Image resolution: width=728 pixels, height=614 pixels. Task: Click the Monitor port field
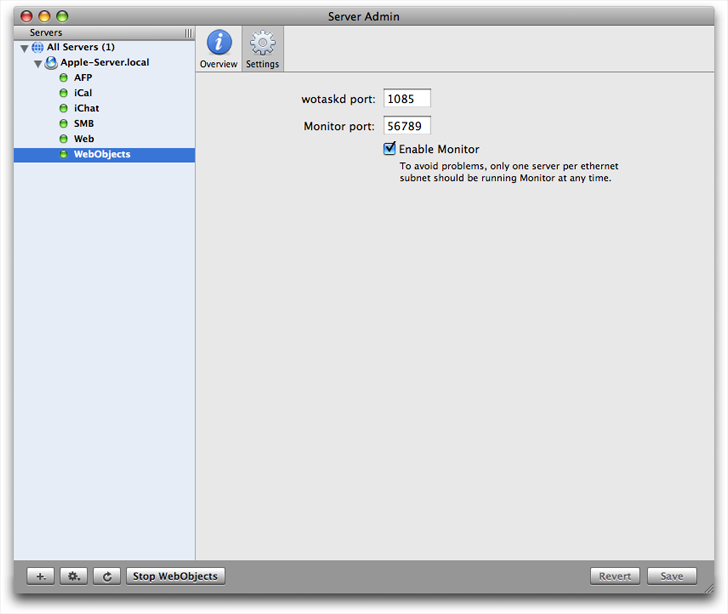coord(406,126)
